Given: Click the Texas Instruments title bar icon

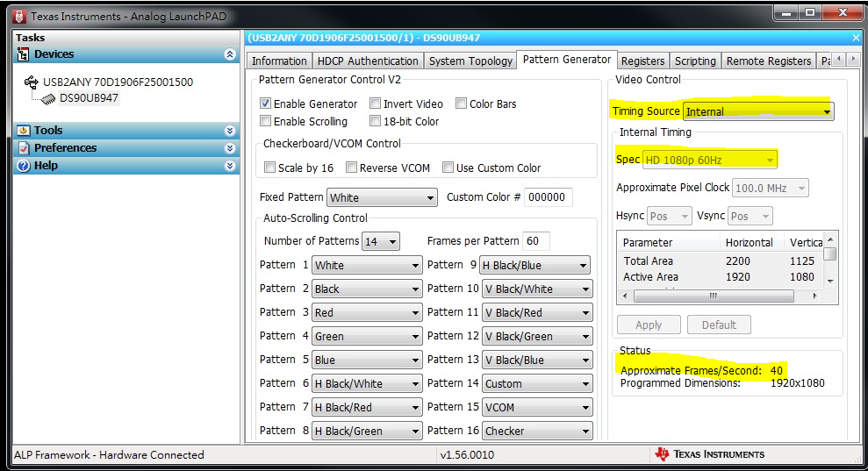Looking at the screenshot, I should (19, 17).
